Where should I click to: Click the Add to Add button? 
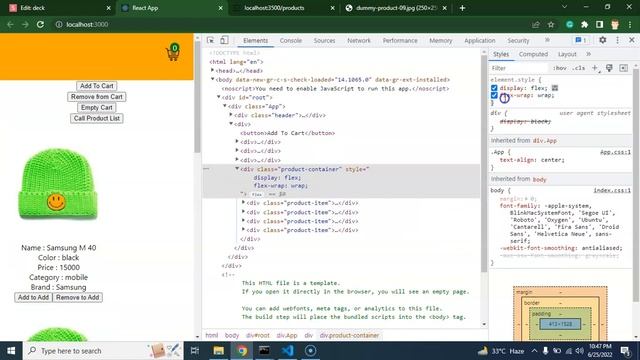(x=33, y=298)
